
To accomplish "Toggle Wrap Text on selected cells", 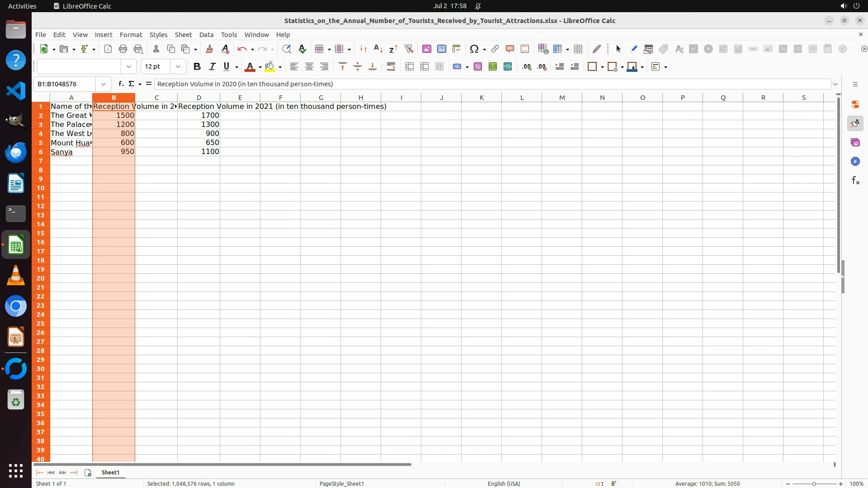I will (x=391, y=67).
